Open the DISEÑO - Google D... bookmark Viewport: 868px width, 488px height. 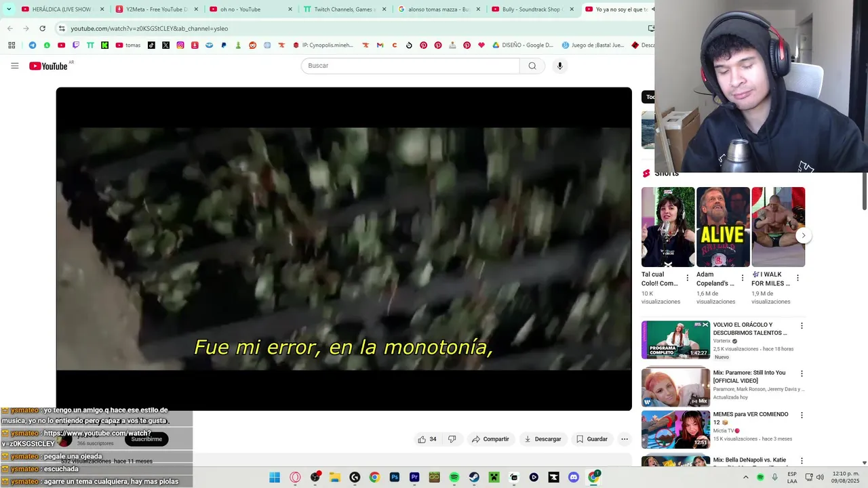[x=523, y=45]
